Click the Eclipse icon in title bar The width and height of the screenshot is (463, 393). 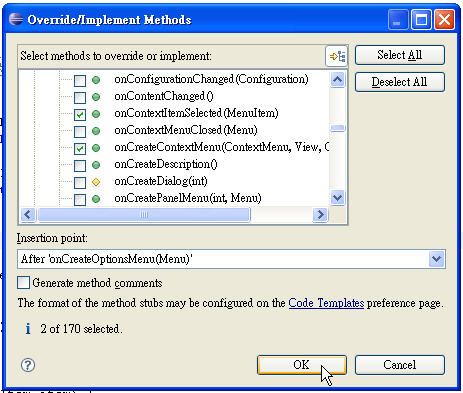[16, 19]
